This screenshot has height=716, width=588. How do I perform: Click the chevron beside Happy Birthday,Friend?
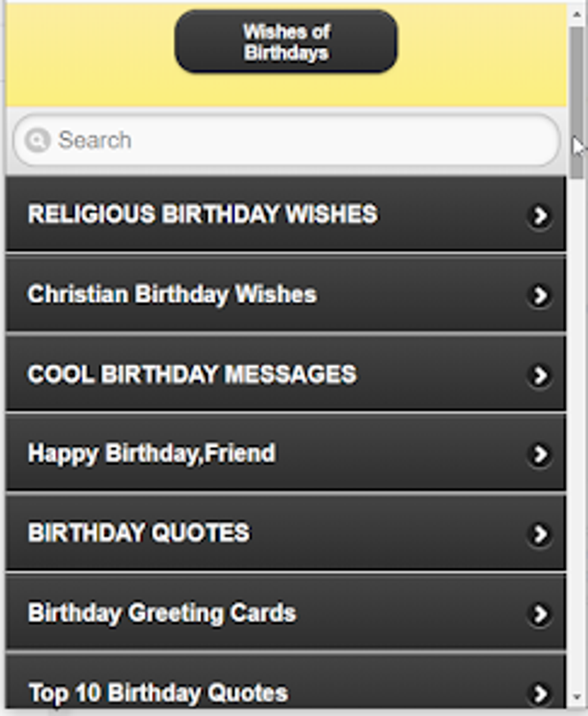point(540,454)
